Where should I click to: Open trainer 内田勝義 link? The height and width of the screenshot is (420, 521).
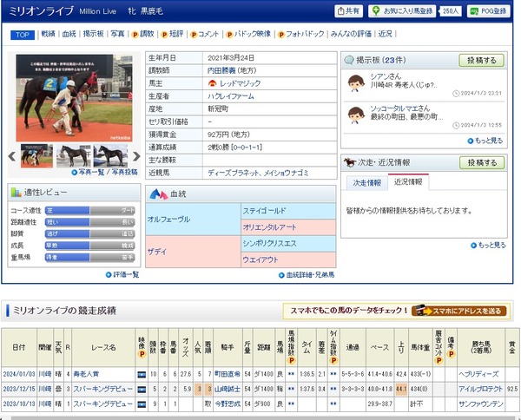click(x=221, y=70)
